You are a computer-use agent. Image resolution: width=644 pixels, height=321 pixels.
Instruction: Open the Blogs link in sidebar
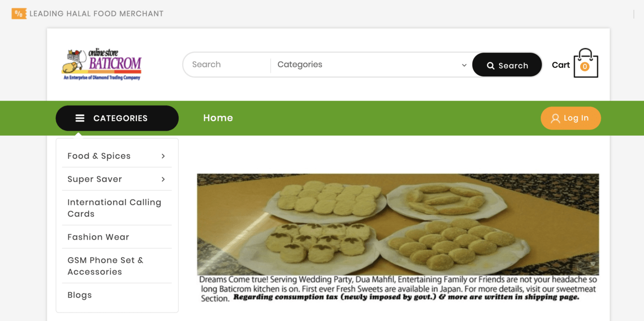pos(79,295)
